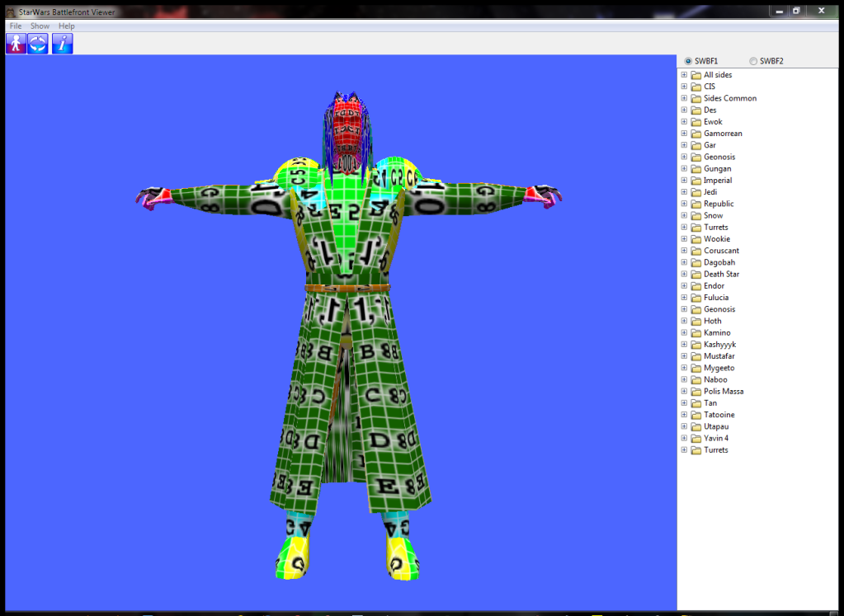Select the "Fulucia" label in the tree
This screenshot has height=616, width=844.
coord(716,298)
